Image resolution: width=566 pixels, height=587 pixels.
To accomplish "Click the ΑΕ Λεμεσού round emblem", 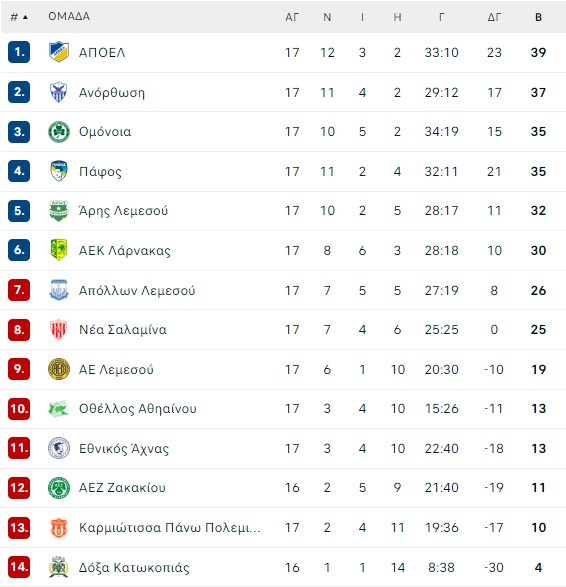I will click(59, 369).
